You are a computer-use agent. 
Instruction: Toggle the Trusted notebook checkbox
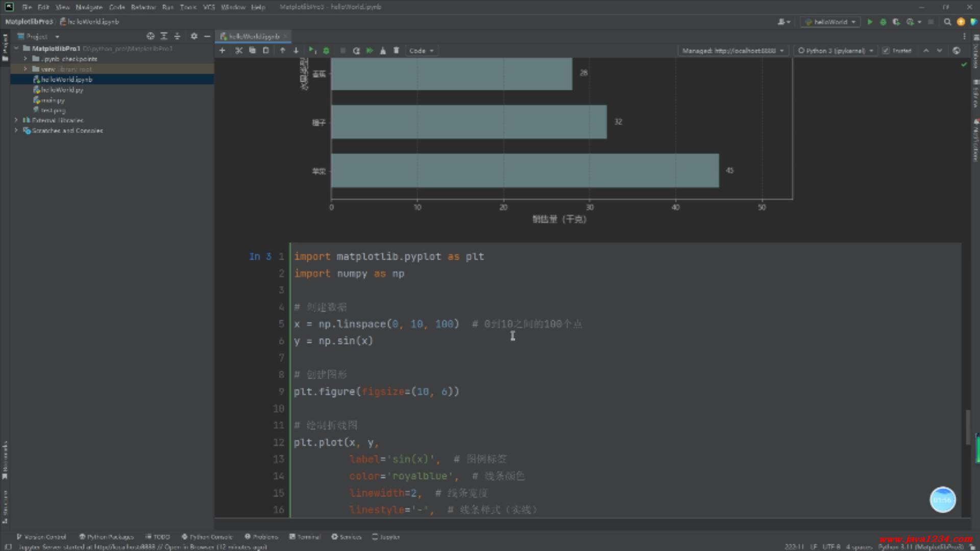886,51
